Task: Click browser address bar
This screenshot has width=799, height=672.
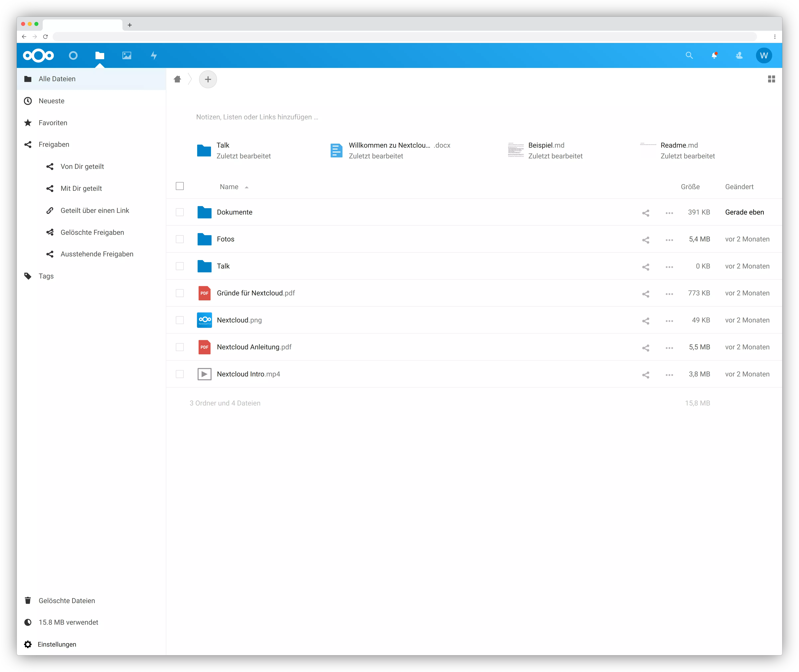Action: tap(405, 37)
